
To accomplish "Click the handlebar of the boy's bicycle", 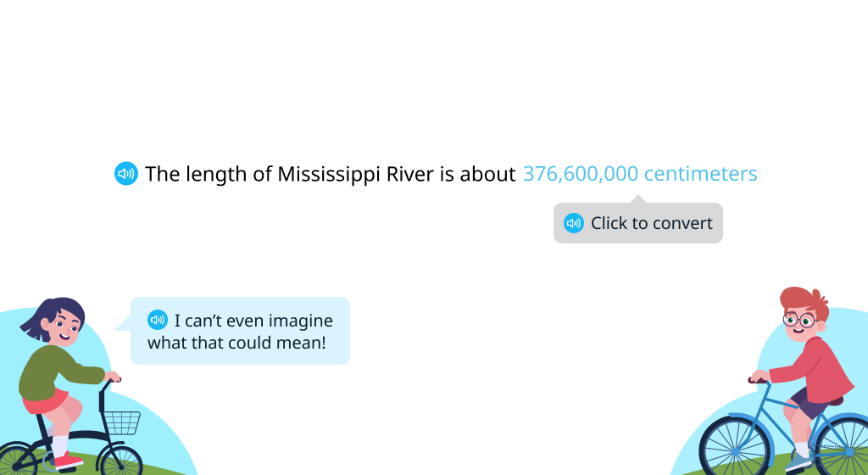I will pyautogui.click(x=758, y=380).
